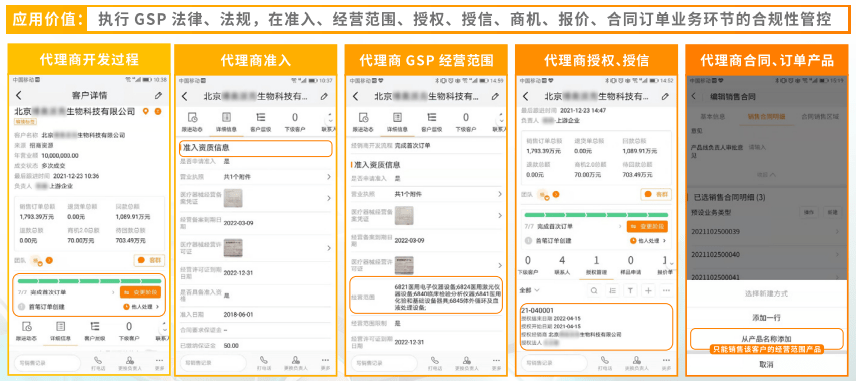Image resolution: width=856 pixels, height=381 pixels.
Task: Tap 更多 dots in 代理商开发过程 panel
Action: [159, 363]
